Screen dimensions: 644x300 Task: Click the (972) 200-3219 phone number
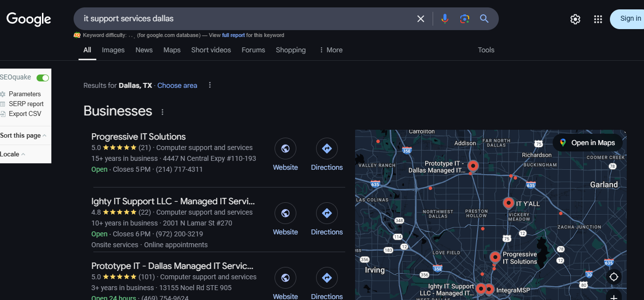tap(179, 234)
